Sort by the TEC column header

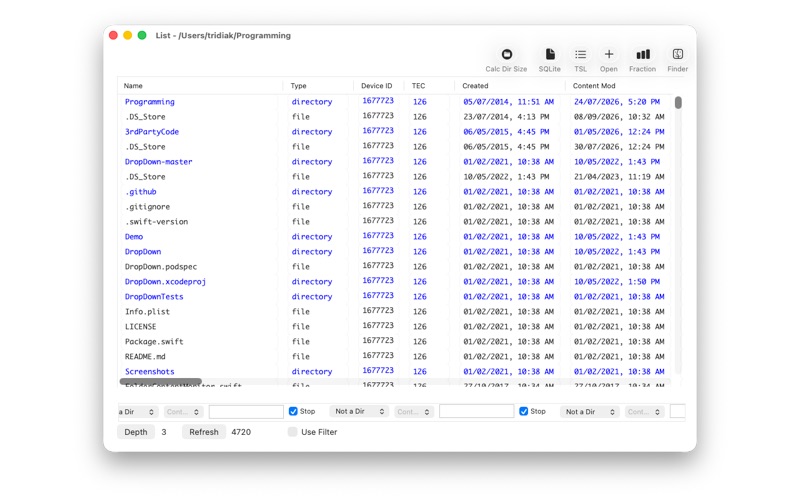coord(429,86)
